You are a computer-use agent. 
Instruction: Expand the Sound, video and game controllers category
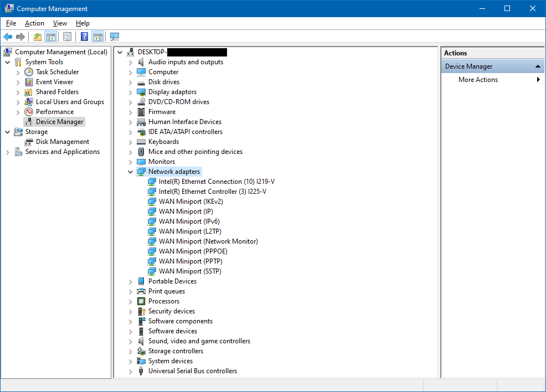pos(130,342)
